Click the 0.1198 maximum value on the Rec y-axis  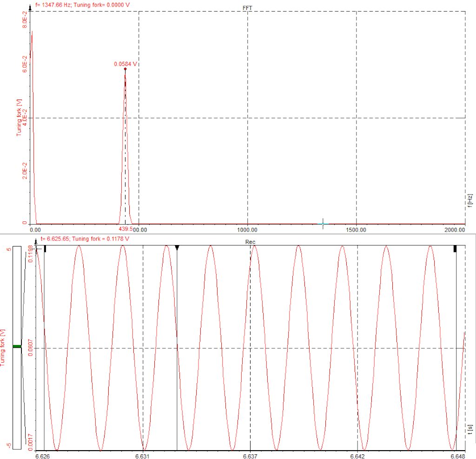click(x=31, y=253)
